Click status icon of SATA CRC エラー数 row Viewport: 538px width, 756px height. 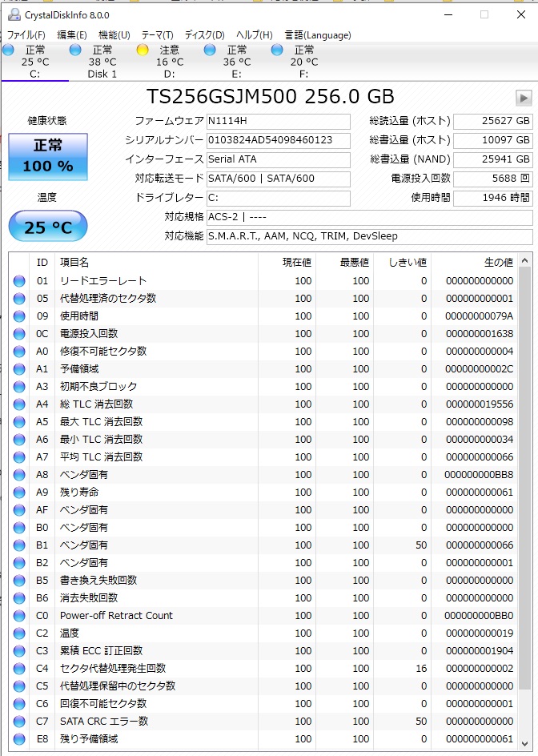[19, 722]
